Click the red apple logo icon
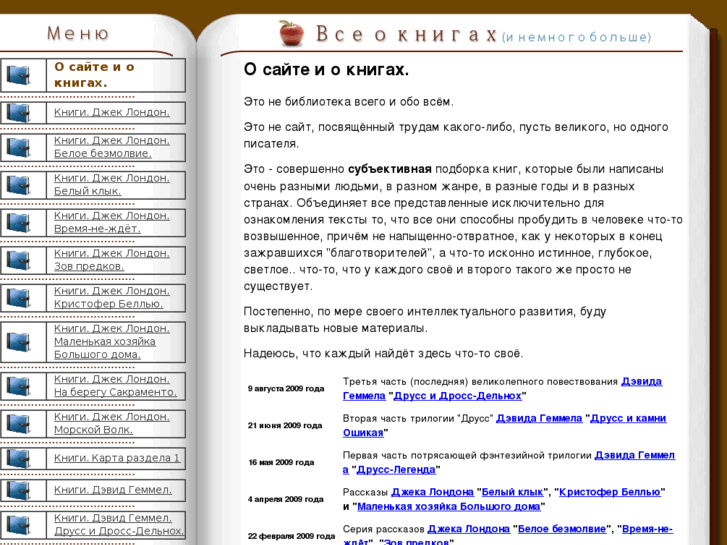 291,33
